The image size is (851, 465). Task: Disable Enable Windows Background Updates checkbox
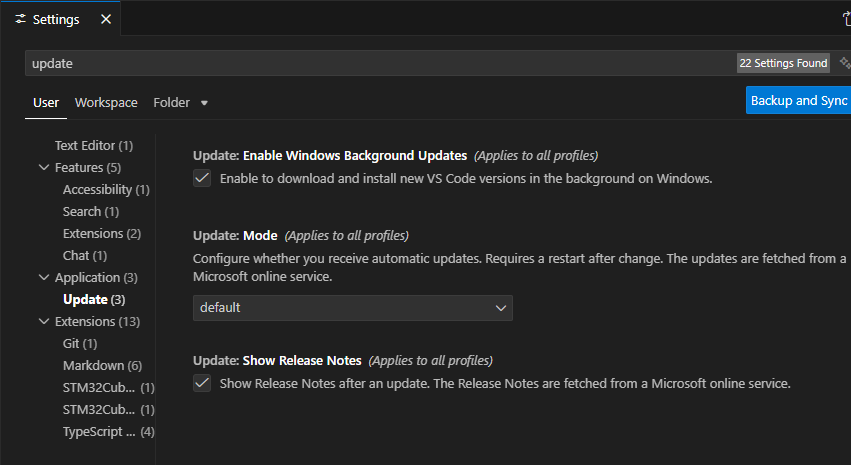point(202,178)
